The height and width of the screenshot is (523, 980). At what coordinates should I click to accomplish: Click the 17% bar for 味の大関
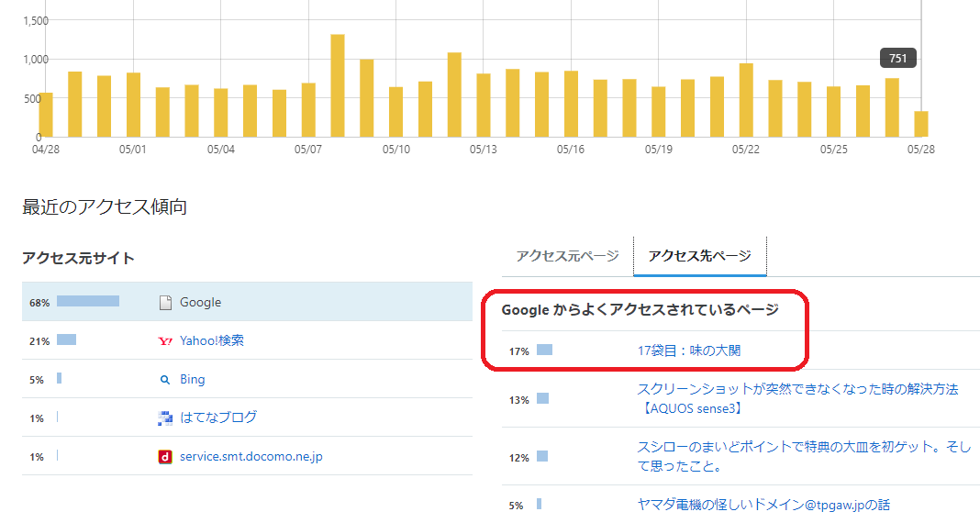click(544, 350)
